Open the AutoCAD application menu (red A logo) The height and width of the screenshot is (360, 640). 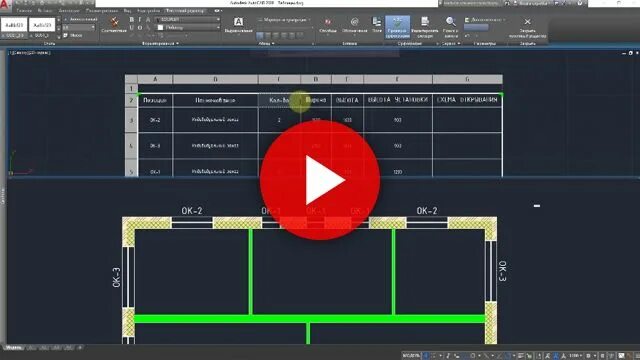coord(4,5)
